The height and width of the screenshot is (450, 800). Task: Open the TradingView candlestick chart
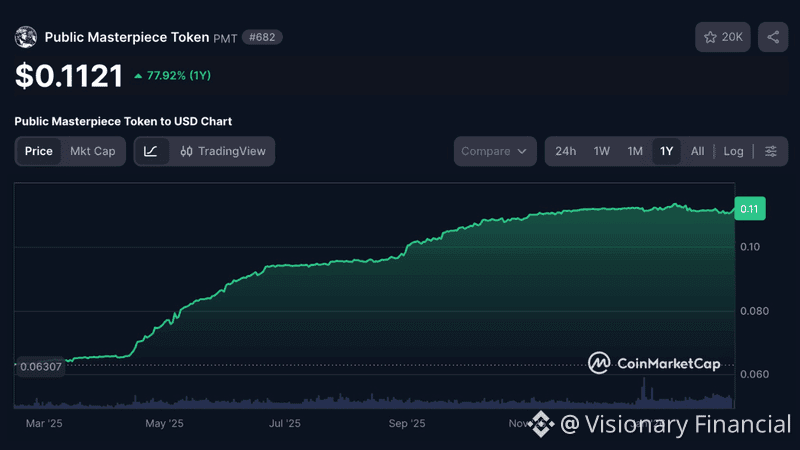point(223,151)
